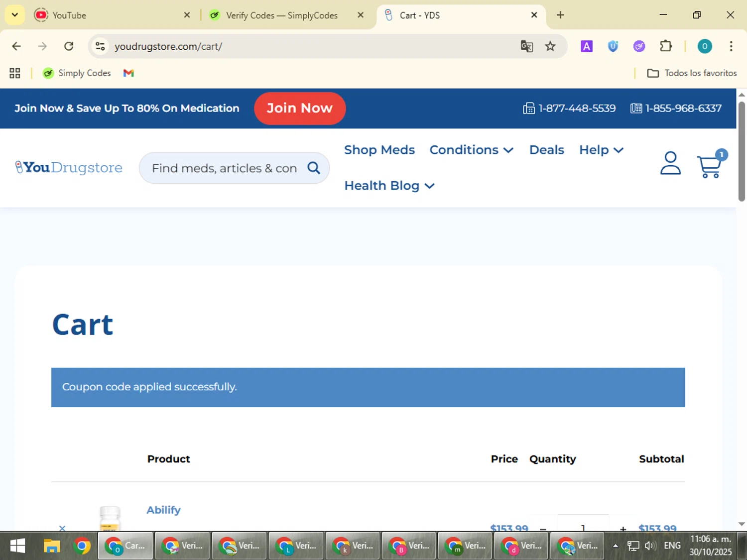The image size is (747, 560).
Task: Click scrollbar down arrow
Action: (x=742, y=524)
